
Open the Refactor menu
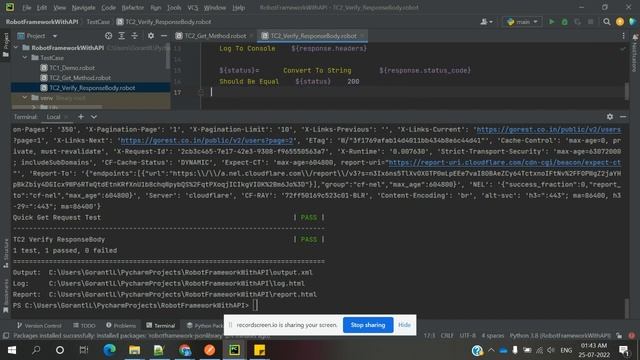(x=133, y=7)
